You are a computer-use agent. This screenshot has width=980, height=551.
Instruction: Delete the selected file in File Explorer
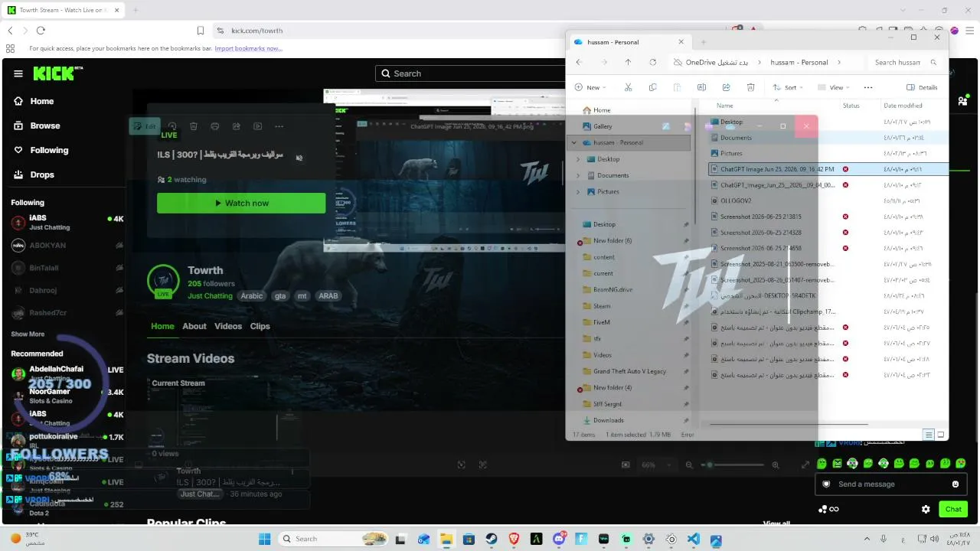click(750, 87)
